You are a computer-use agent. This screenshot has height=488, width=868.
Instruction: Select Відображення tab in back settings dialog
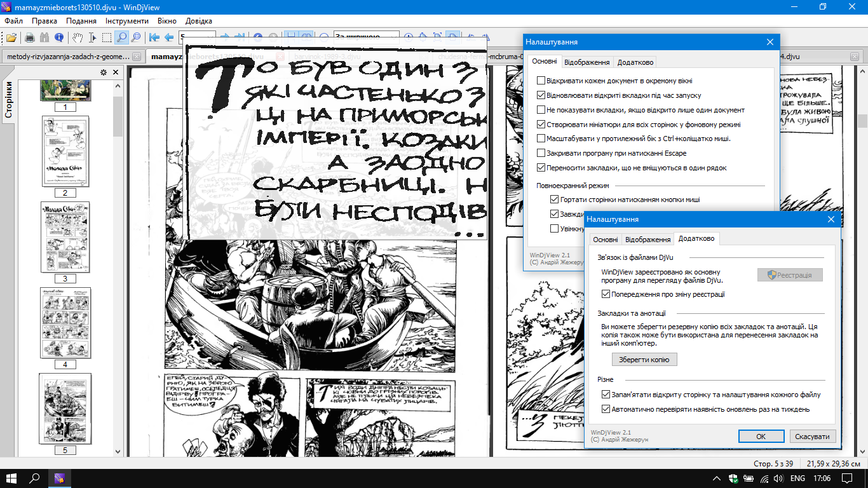[587, 62]
